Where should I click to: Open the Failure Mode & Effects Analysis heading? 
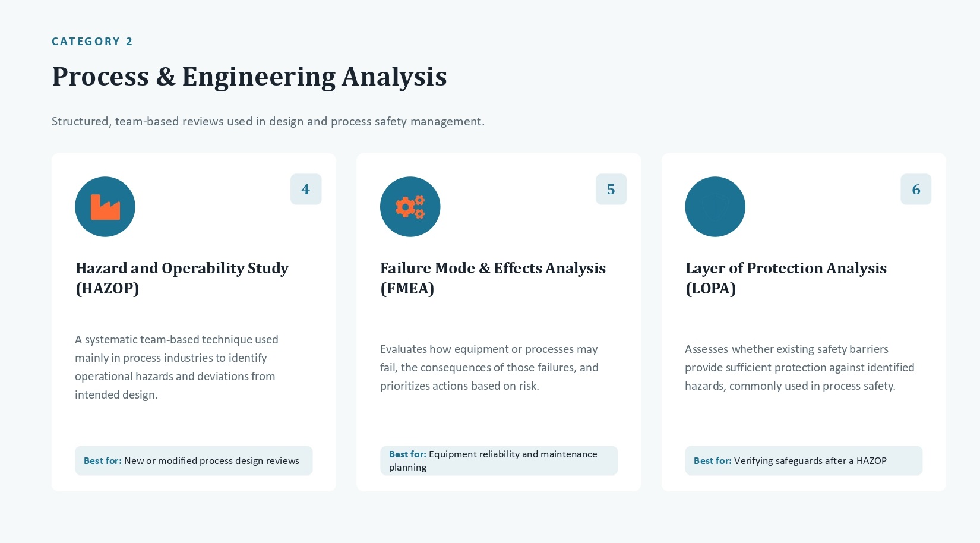tap(493, 278)
